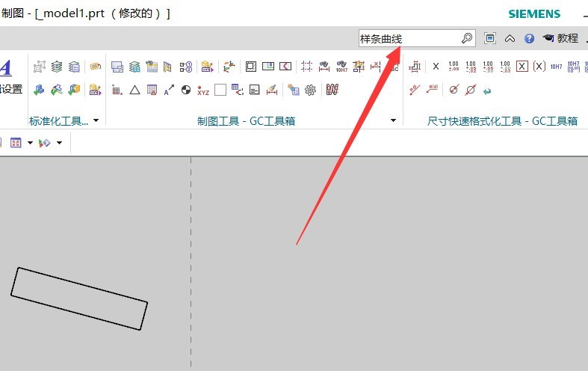Viewport: 588px width, 371px height.
Task: Apply the 1.00 ±.05 tolerance format
Action: pyautogui.click(x=454, y=67)
